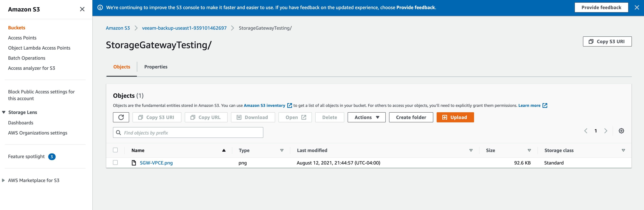Follow the Amazon S3 inventory link
The image size is (644, 210).
pos(265,106)
